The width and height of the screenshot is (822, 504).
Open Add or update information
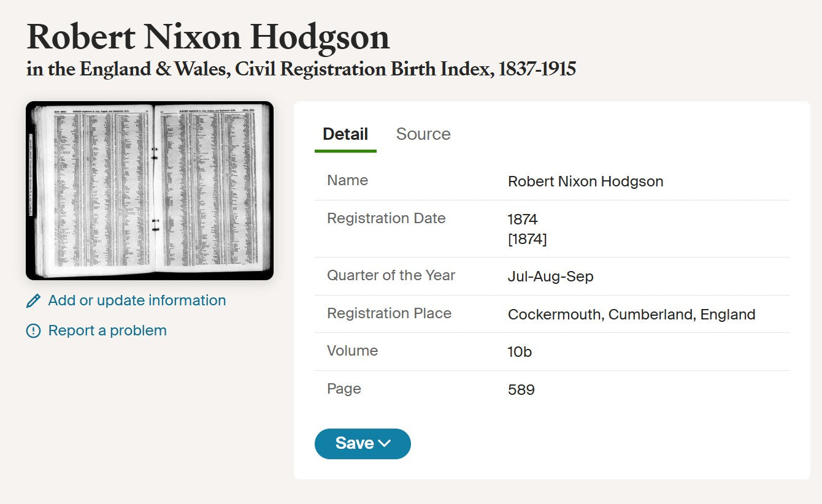pos(137,300)
